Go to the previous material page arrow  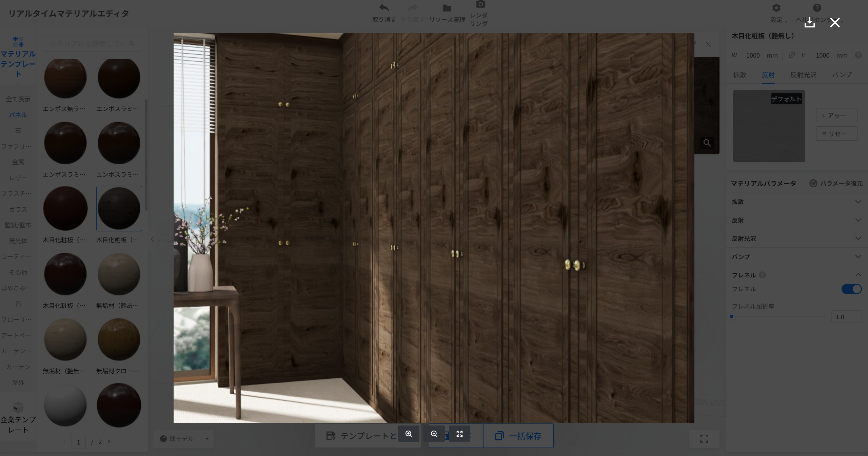coord(64,442)
